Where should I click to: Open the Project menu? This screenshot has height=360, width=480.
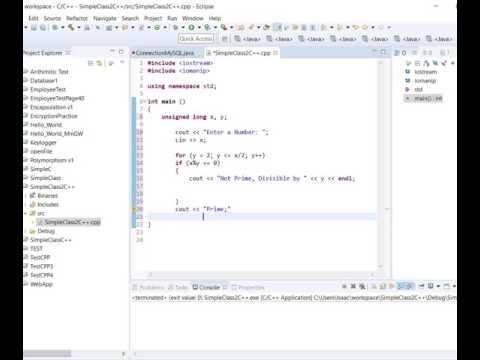click(x=153, y=18)
